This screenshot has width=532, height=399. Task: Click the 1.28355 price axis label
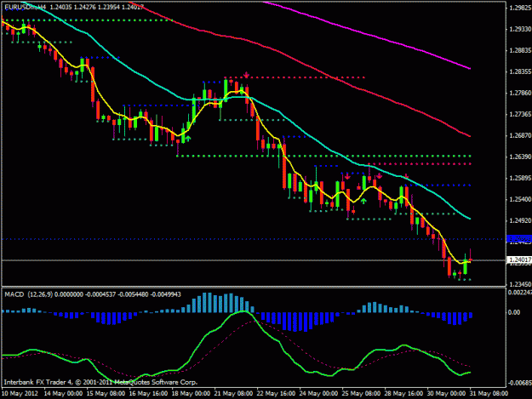click(520, 71)
